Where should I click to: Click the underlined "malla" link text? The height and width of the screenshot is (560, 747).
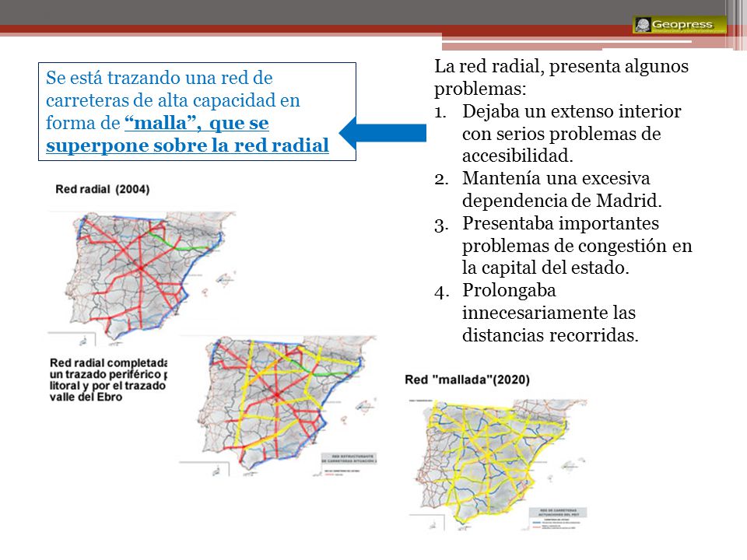click(x=162, y=123)
